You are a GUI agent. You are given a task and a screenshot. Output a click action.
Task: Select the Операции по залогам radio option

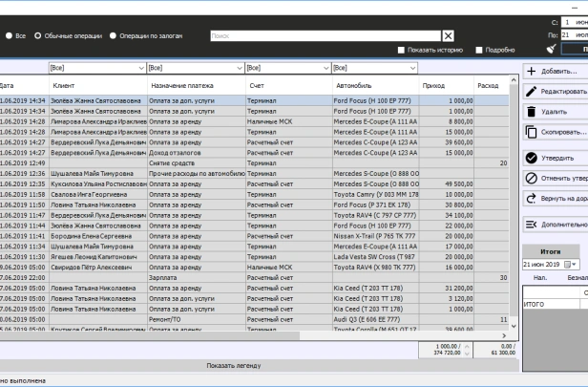[x=113, y=35]
